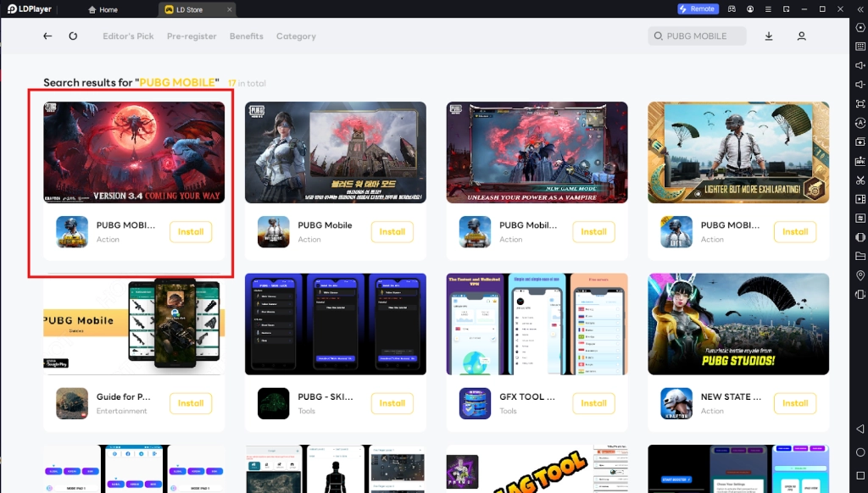Screen dimensions: 868x493
Task: Click the shake device sidebar icon
Action: tap(860, 295)
